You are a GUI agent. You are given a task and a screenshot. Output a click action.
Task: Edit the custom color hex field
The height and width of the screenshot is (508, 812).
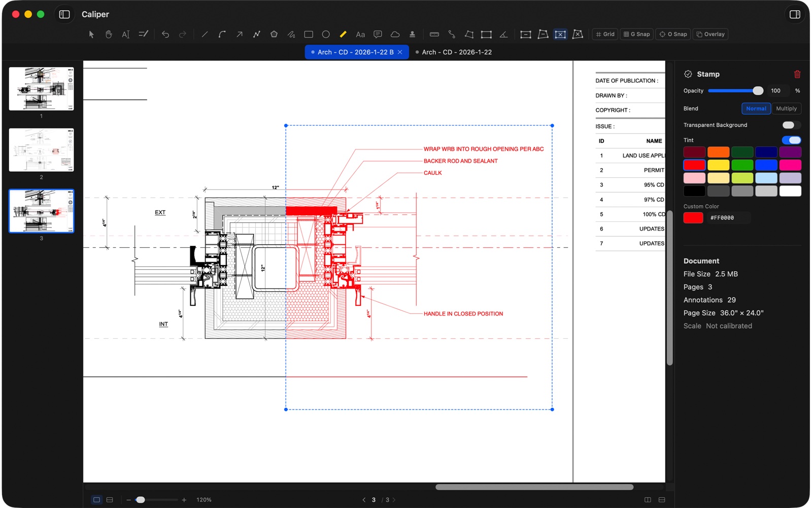coord(729,218)
